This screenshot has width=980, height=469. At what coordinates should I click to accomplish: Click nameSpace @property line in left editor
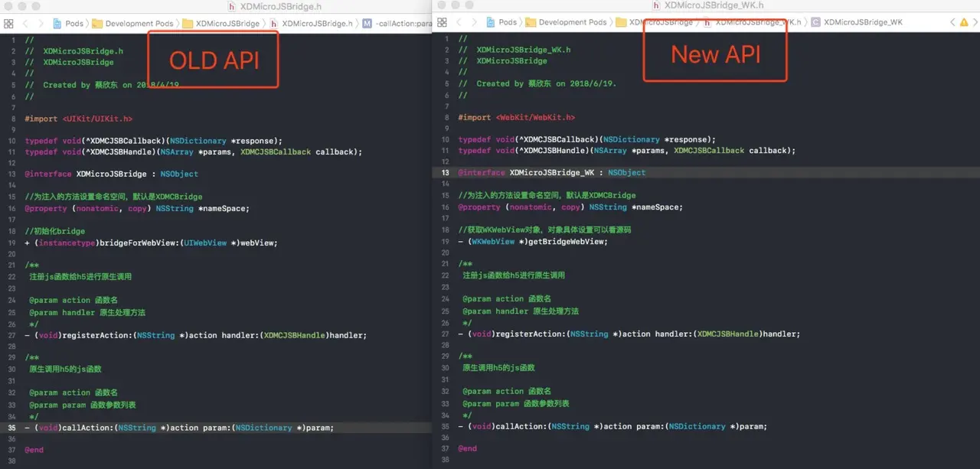[137, 208]
